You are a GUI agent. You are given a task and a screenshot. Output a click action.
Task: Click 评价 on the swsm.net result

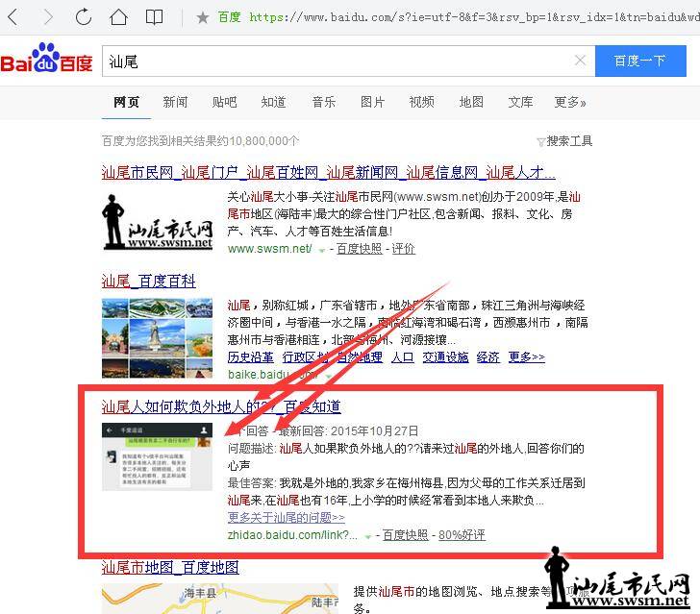(x=404, y=249)
